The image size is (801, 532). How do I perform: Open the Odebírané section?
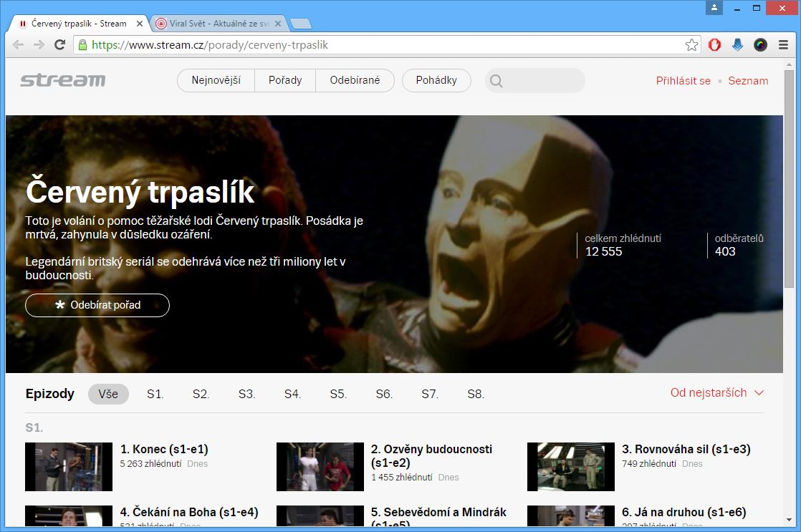355,80
